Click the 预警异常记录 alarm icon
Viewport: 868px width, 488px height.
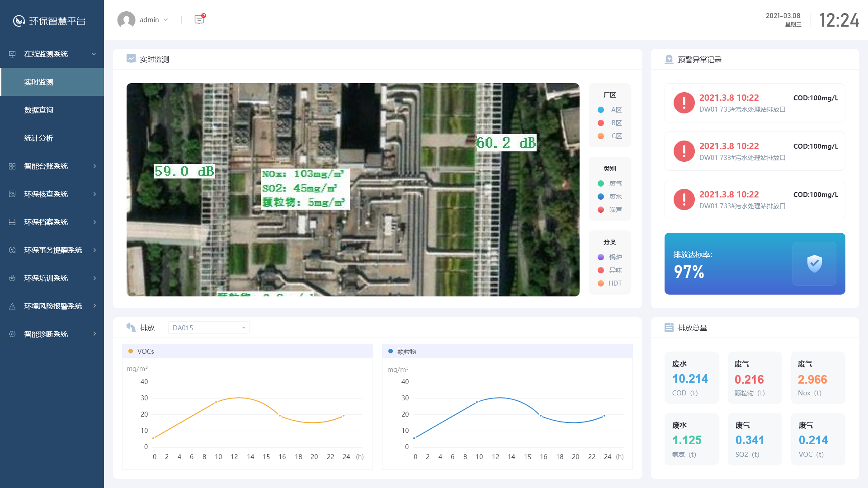pos(669,59)
